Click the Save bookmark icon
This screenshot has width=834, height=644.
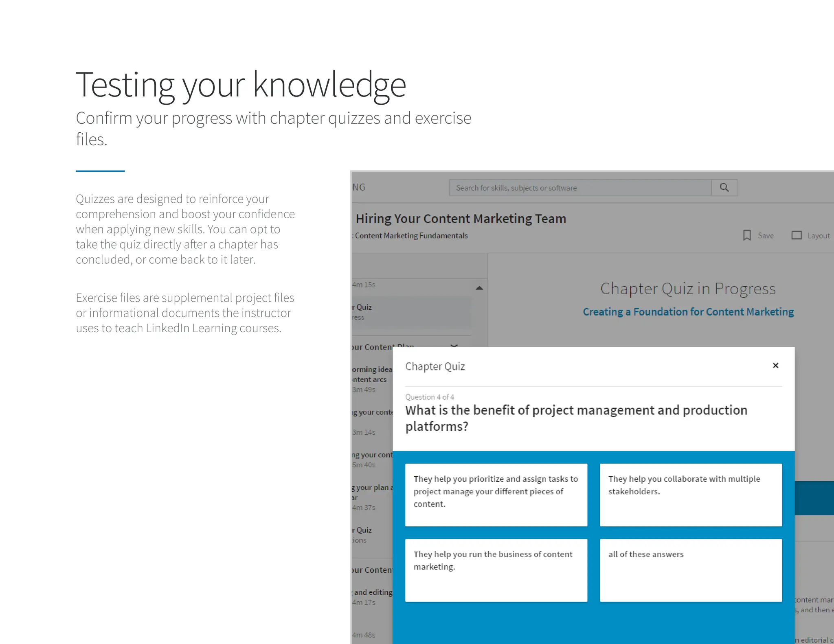747,235
